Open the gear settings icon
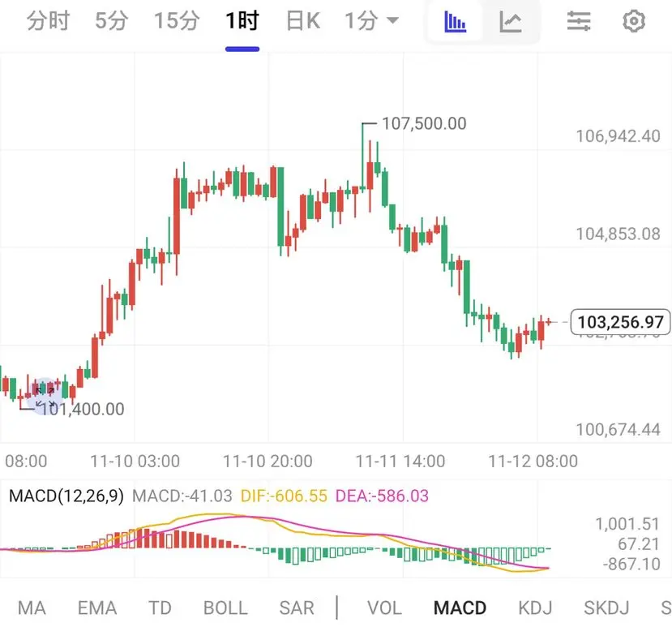Image resolution: width=672 pixels, height=627 pixels. point(634,21)
